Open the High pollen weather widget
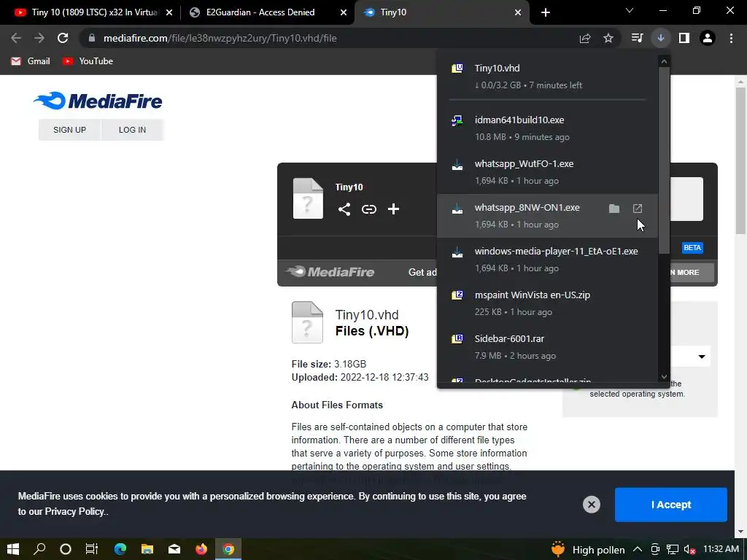This screenshot has height=560, width=747. pyautogui.click(x=588, y=550)
